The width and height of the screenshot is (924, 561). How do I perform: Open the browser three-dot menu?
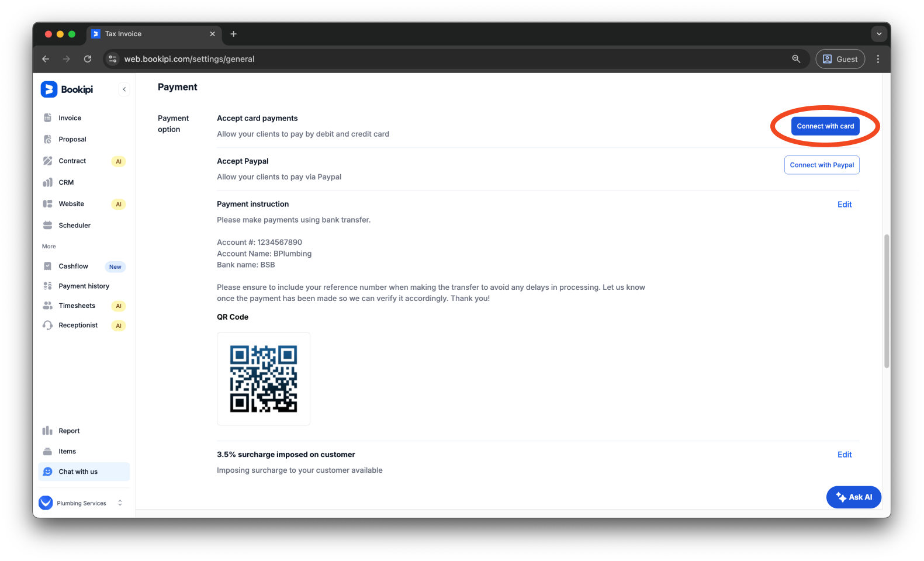coord(878,59)
